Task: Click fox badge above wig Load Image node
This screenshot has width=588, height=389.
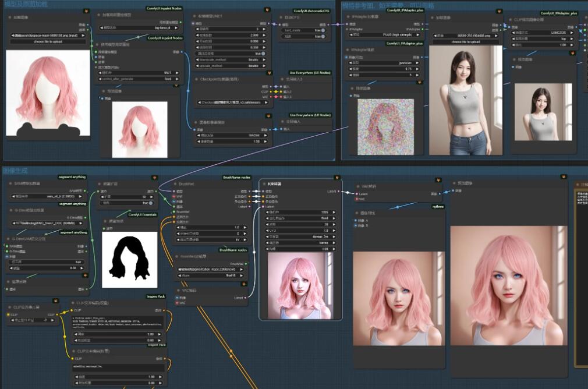Action: pos(86,11)
